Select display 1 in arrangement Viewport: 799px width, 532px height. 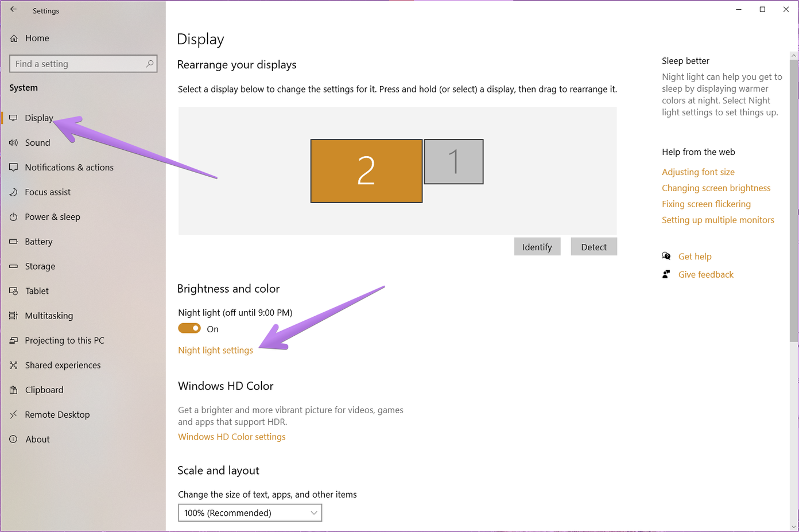click(453, 161)
